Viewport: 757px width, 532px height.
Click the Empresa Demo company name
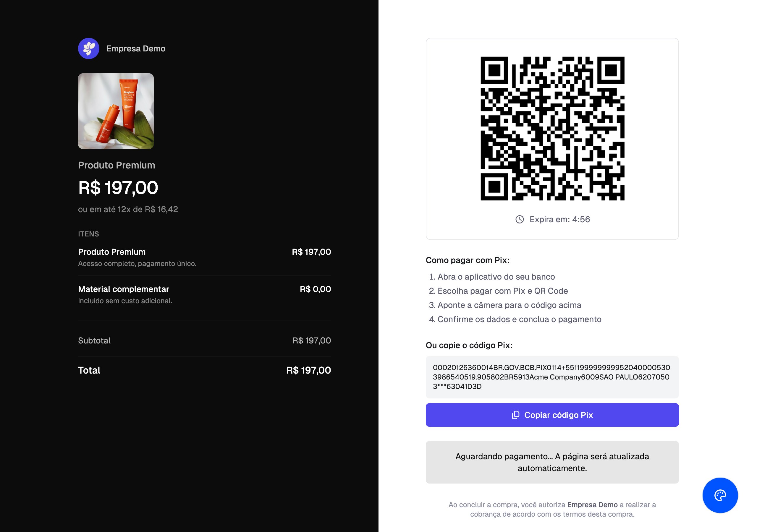pyautogui.click(x=136, y=48)
